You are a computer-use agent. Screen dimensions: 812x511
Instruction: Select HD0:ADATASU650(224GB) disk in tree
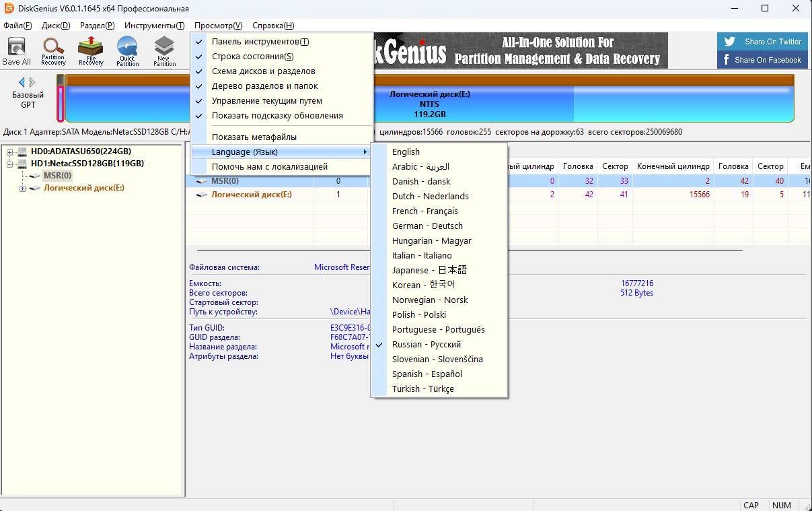coord(81,151)
